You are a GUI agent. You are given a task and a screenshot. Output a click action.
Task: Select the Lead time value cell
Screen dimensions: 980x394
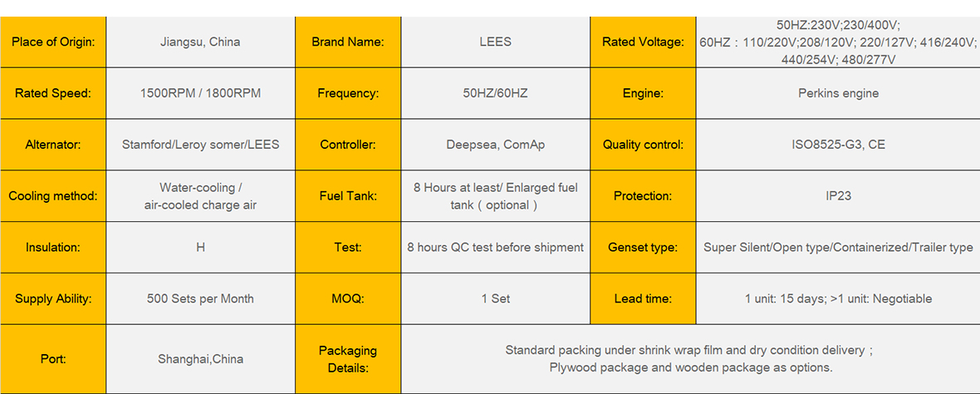point(838,298)
